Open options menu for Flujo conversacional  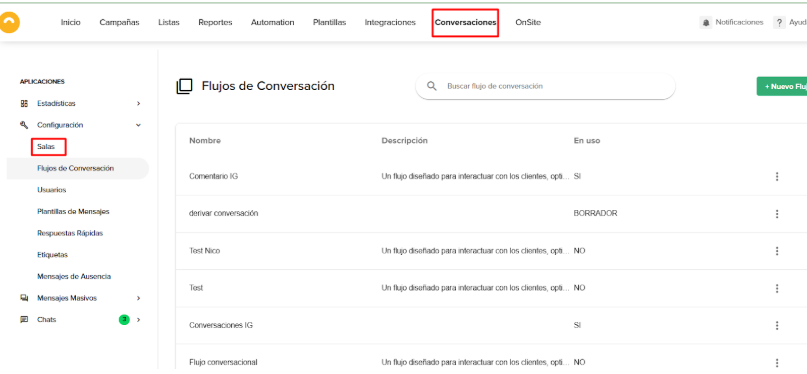tap(777, 363)
